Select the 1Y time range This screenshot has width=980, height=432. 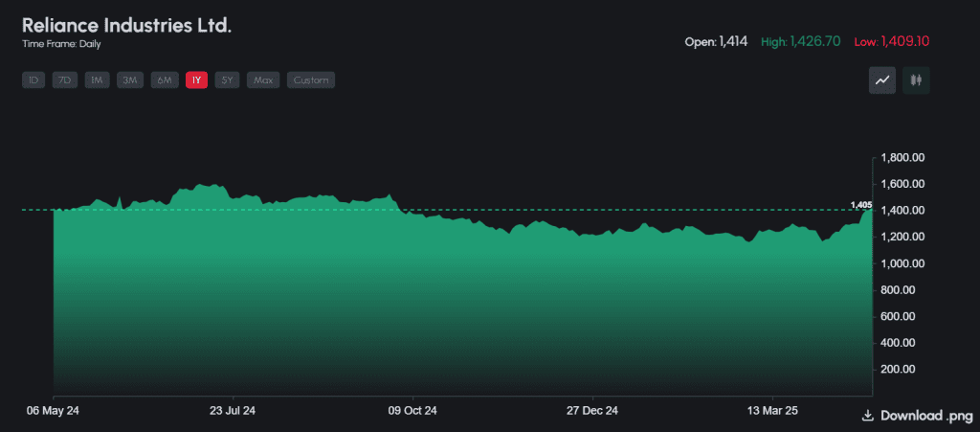tap(196, 80)
